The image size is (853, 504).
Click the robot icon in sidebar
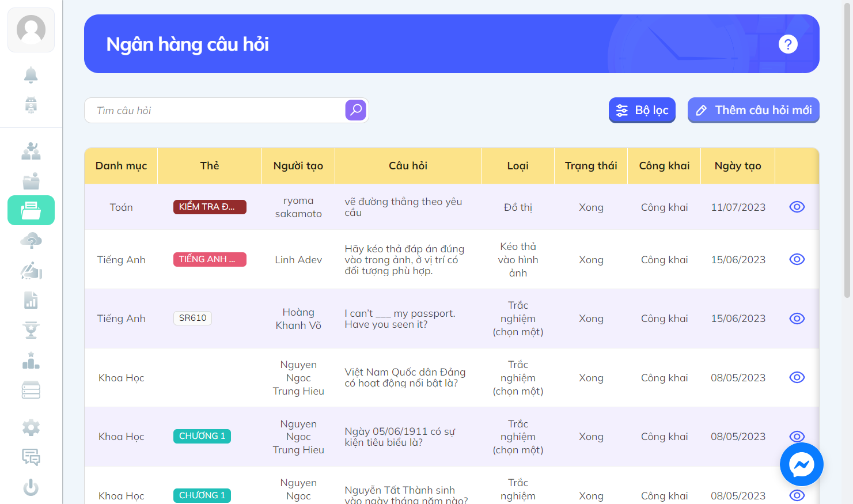coord(31,105)
